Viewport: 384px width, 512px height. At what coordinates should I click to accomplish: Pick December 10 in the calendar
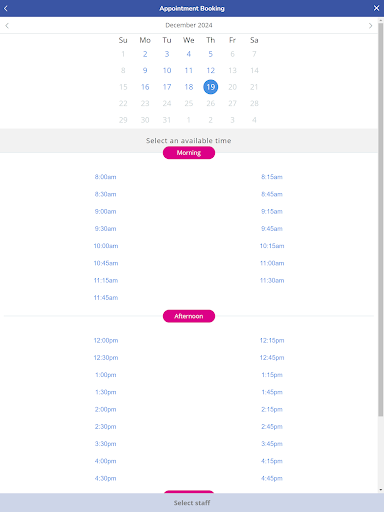[x=167, y=70]
